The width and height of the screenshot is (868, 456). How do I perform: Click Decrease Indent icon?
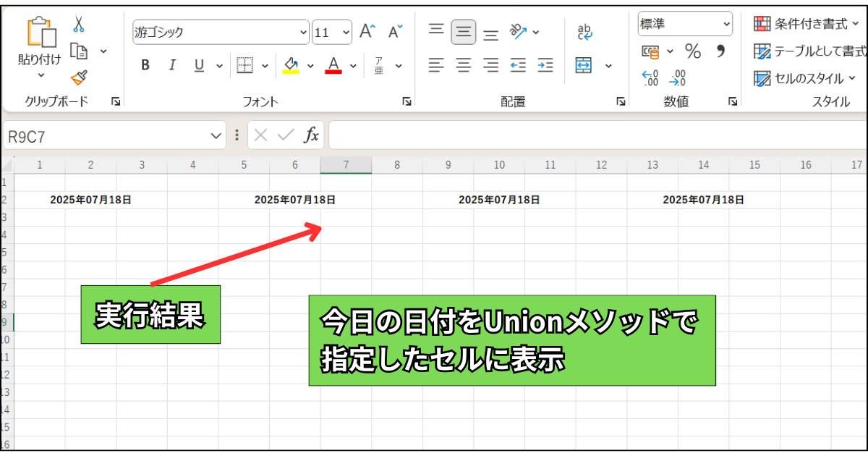518,65
